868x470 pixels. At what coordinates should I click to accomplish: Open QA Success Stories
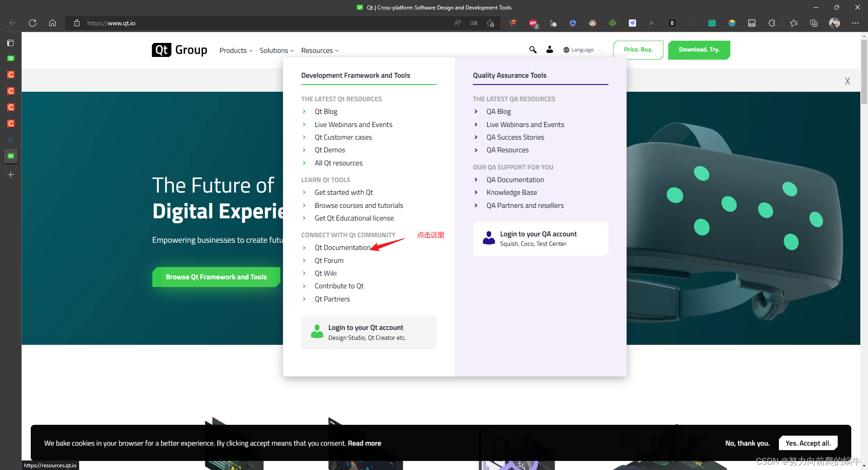click(515, 137)
